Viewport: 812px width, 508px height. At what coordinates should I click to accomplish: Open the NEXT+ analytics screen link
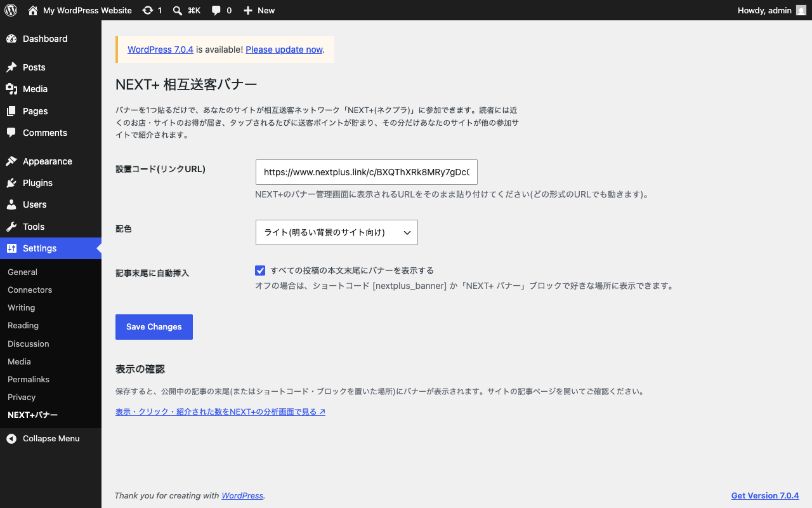[x=221, y=411]
